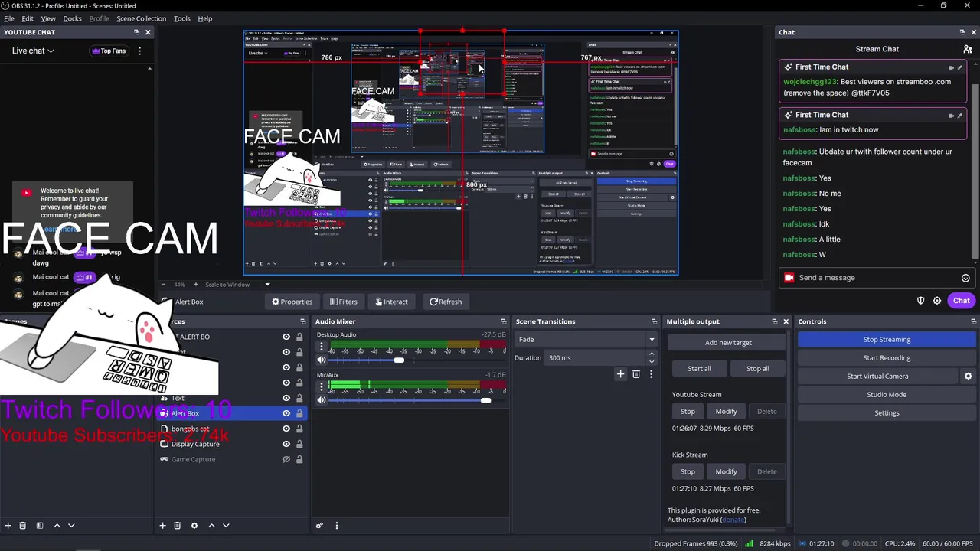This screenshot has height=551, width=980.
Task: Open Audio Mixer bottom three-dot menu
Action: 336,526
